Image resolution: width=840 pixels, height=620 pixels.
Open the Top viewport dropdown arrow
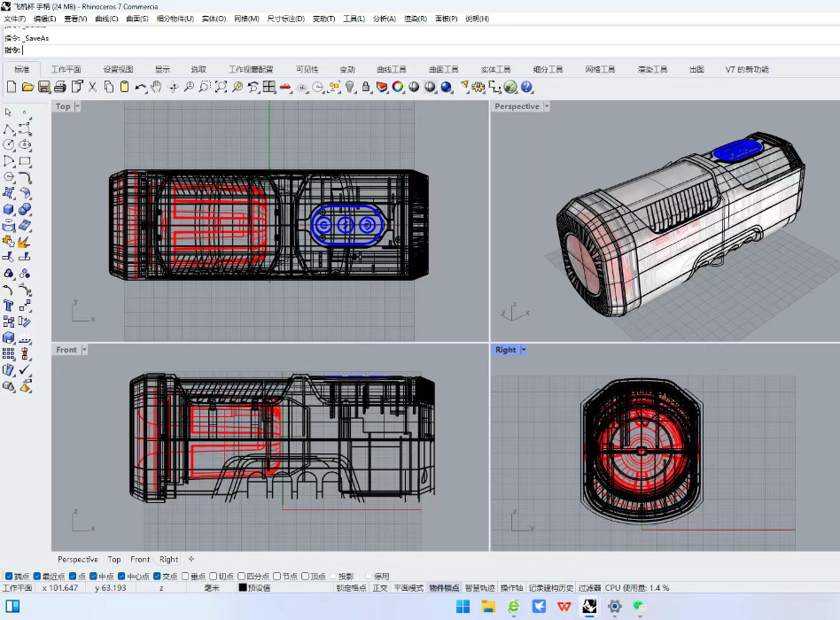78,106
